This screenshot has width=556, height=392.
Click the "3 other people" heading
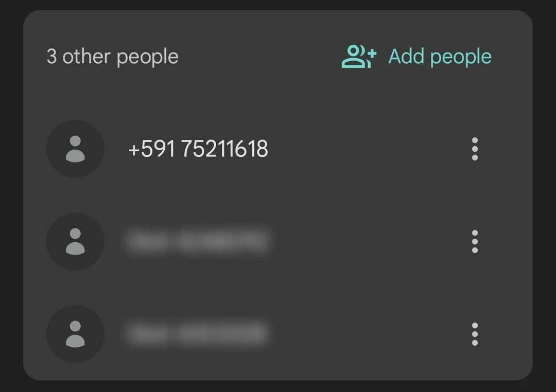pos(112,57)
